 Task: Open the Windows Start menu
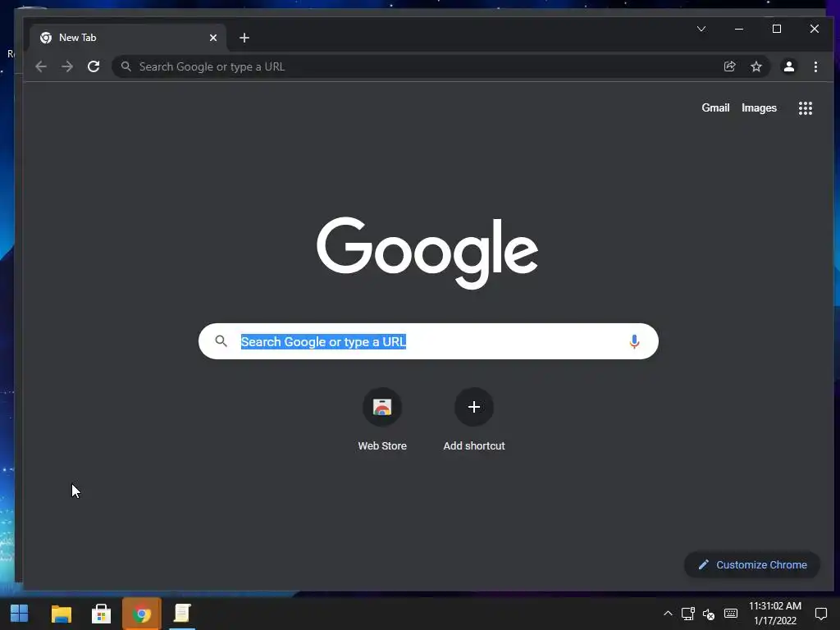20,614
